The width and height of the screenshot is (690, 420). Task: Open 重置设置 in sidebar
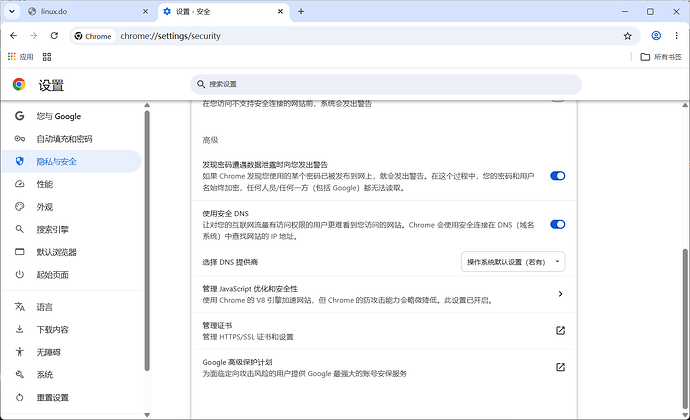(52, 398)
